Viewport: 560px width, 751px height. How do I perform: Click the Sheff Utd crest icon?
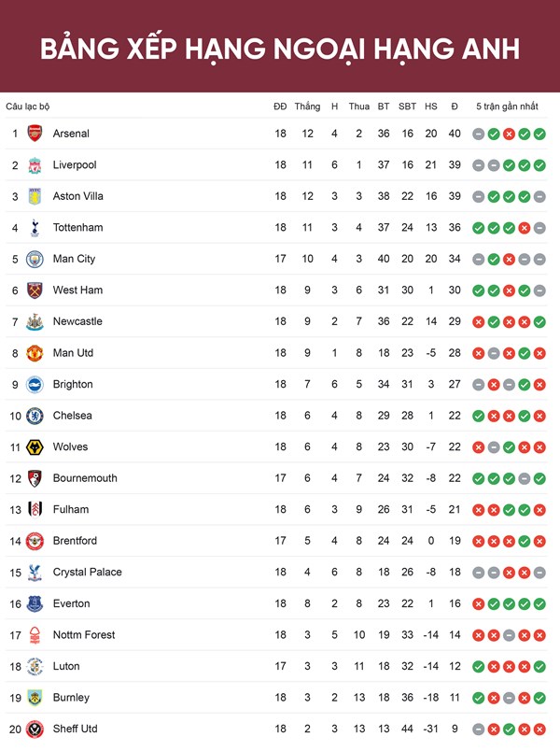35,729
